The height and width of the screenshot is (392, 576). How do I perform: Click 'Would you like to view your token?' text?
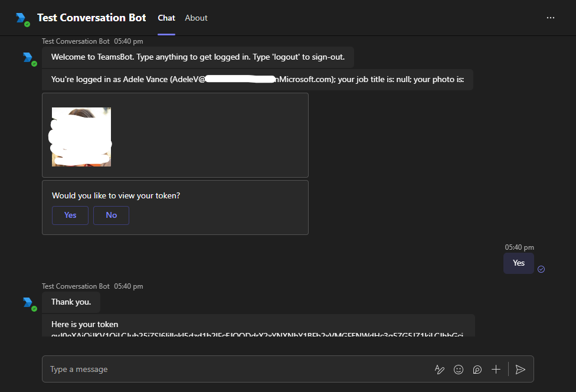point(116,195)
